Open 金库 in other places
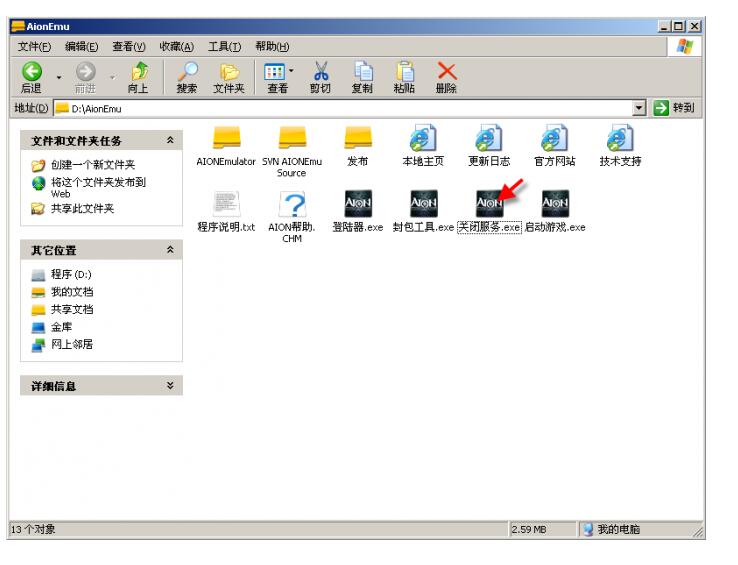Viewport: 738px width, 565px height. [x=52, y=327]
